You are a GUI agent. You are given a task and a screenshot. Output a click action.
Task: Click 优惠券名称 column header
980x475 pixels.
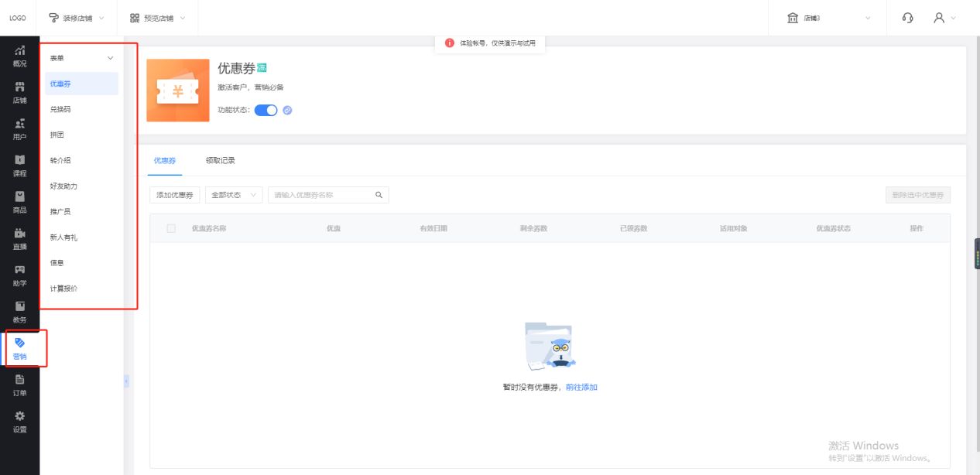pyautogui.click(x=209, y=228)
